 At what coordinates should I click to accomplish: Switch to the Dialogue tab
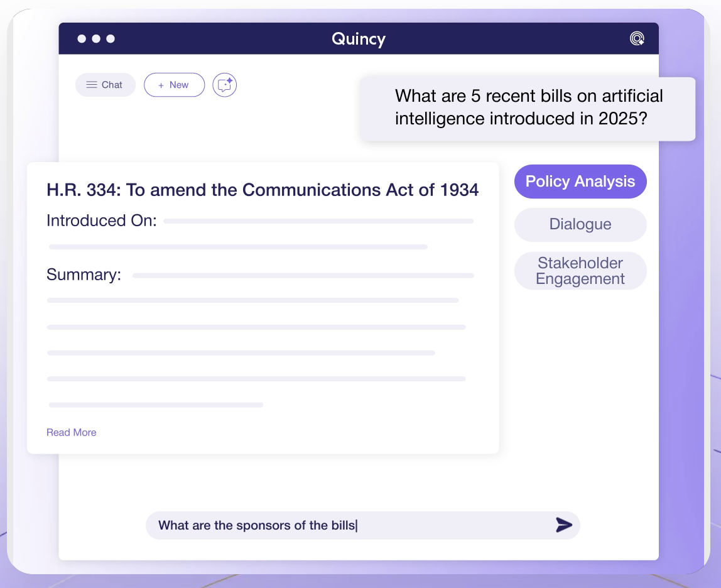click(580, 224)
